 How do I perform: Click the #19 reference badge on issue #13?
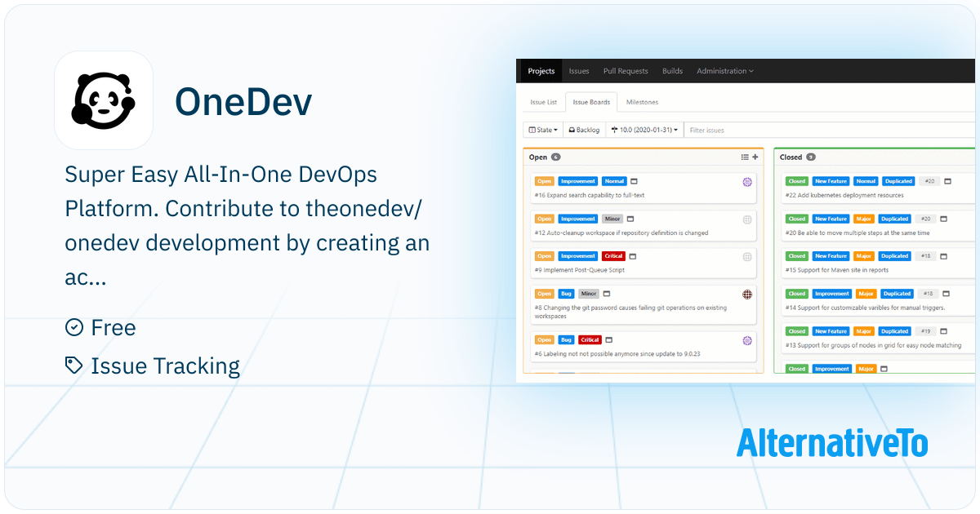(924, 331)
